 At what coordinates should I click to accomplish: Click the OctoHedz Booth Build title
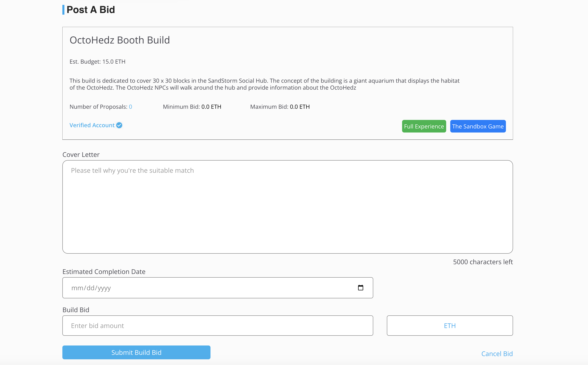pos(120,40)
